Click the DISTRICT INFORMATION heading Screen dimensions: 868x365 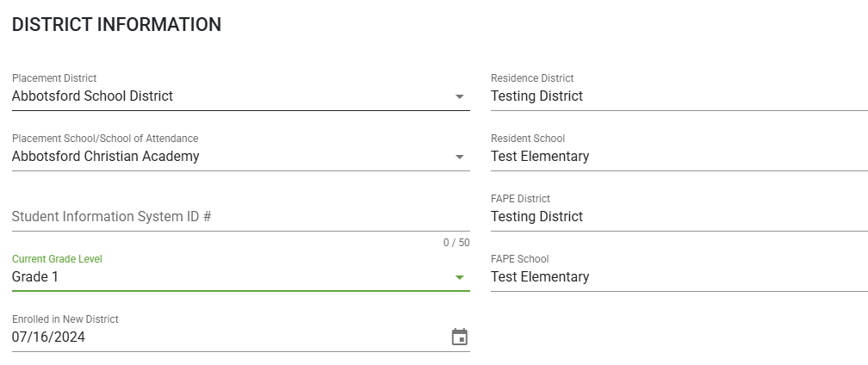(x=116, y=25)
